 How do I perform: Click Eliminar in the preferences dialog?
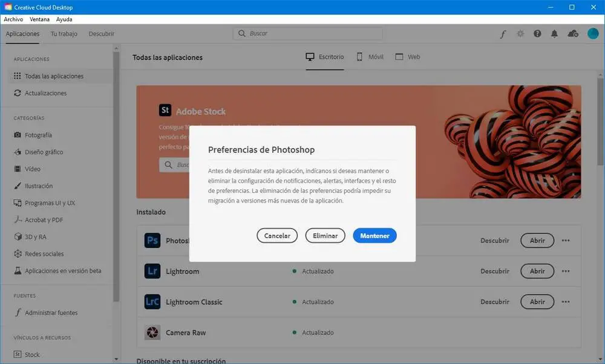point(325,236)
